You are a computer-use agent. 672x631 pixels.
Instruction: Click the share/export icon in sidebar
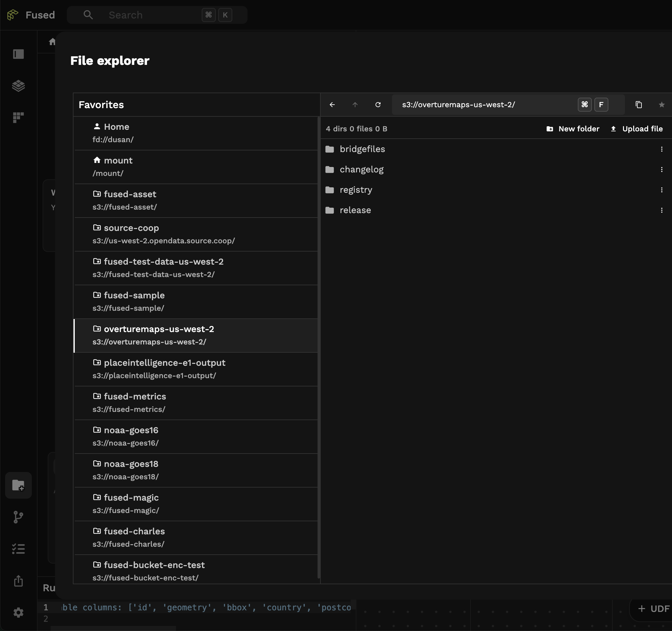[x=18, y=581]
